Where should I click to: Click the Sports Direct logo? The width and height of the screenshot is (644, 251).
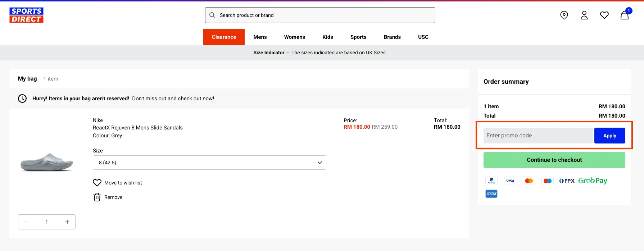click(x=26, y=15)
